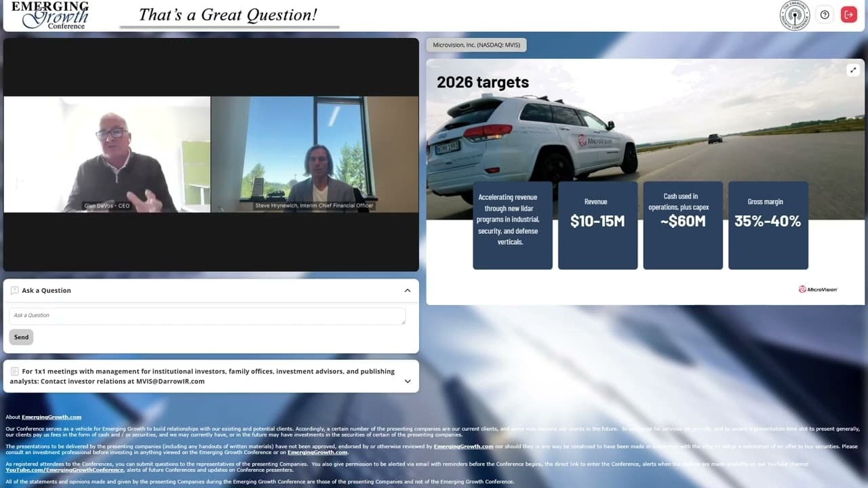Open the YouTube.com/EmergingGrowthConference link
The height and width of the screenshot is (488, 868).
click(65, 470)
